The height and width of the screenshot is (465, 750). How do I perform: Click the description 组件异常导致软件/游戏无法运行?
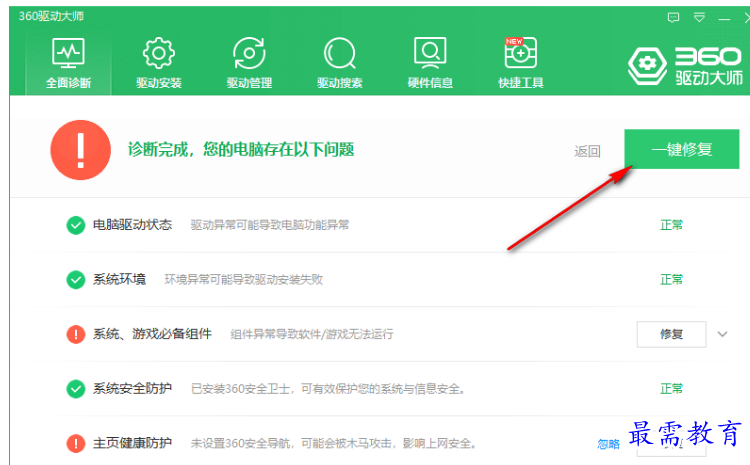[312, 334]
